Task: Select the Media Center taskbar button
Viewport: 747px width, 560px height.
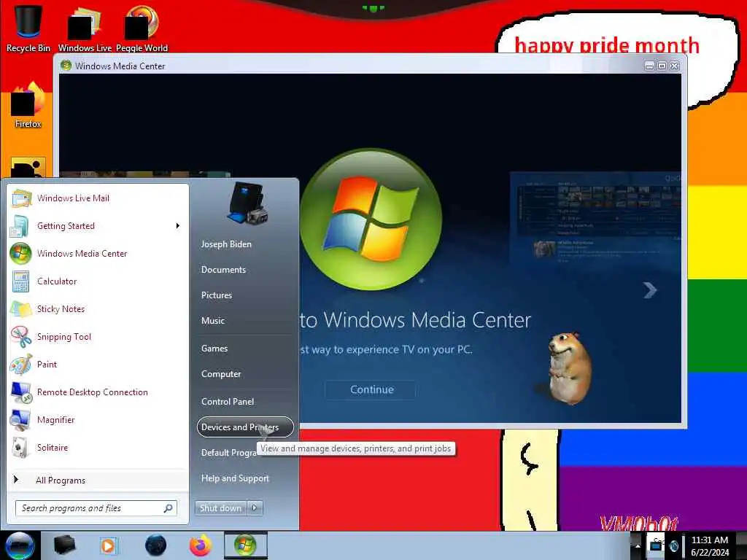Action: coord(245,545)
